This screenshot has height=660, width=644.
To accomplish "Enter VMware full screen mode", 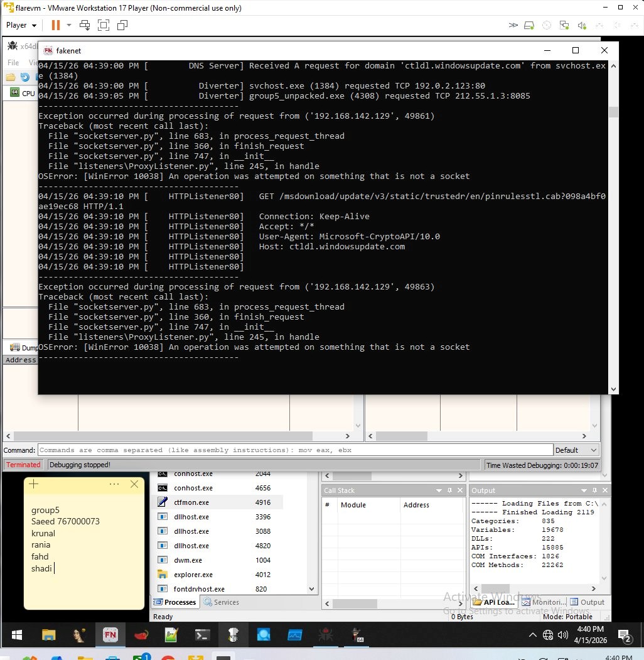I will click(x=103, y=25).
